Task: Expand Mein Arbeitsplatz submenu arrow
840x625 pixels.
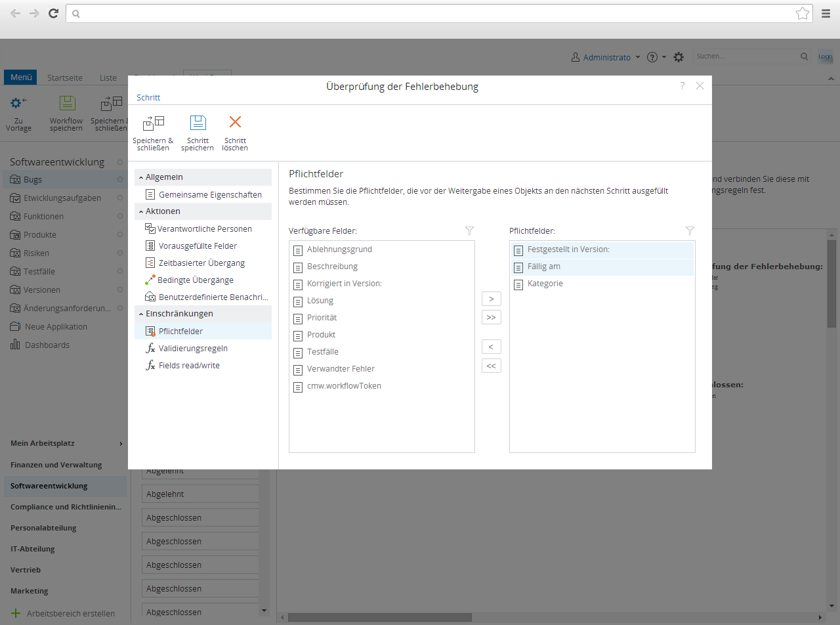Action: pos(121,444)
